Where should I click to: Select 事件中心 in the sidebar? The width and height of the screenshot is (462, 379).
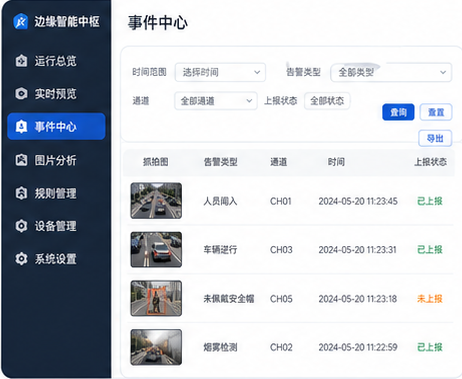click(x=56, y=126)
